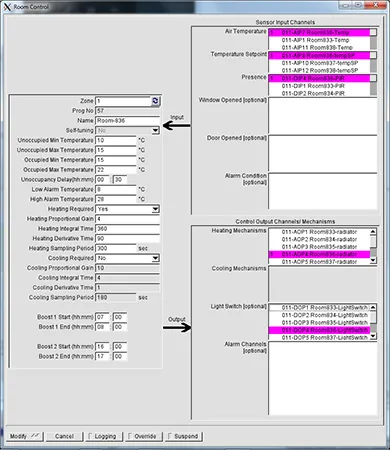This screenshot has width=390, height=450.
Task: Click the Boost 1 End minutes field
Action: coord(120,327)
